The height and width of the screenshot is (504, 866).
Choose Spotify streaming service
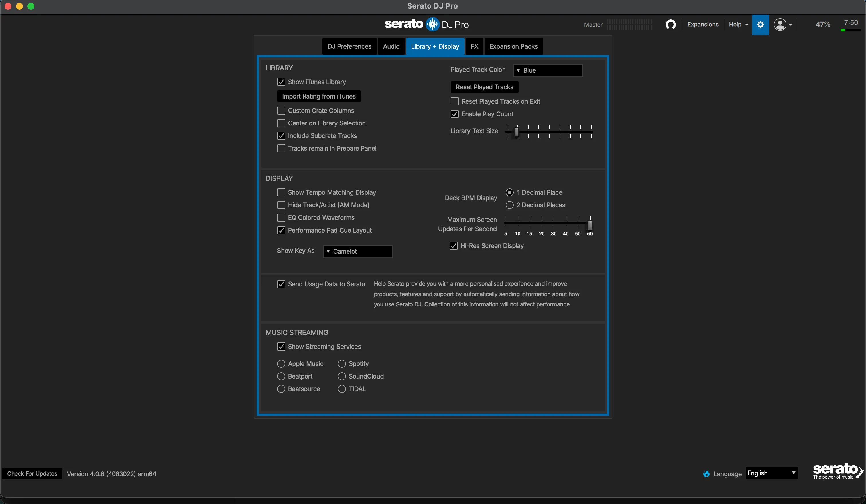coord(342,364)
